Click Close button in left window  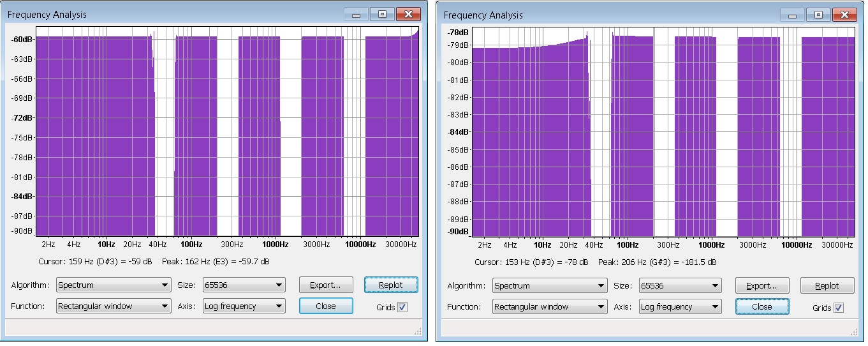[326, 306]
